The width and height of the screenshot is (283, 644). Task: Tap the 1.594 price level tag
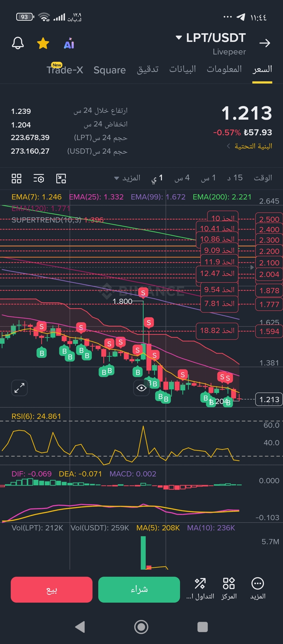pyautogui.click(x=269, y=331)
